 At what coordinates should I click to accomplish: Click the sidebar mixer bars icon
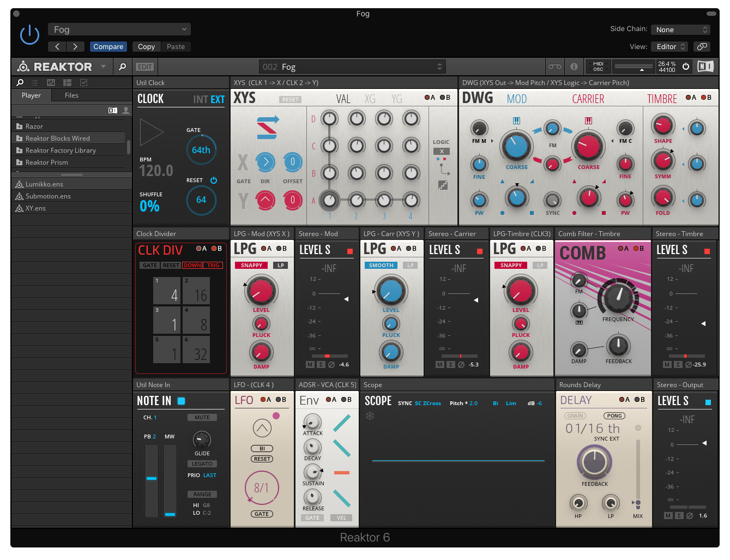tap(51, 82)
